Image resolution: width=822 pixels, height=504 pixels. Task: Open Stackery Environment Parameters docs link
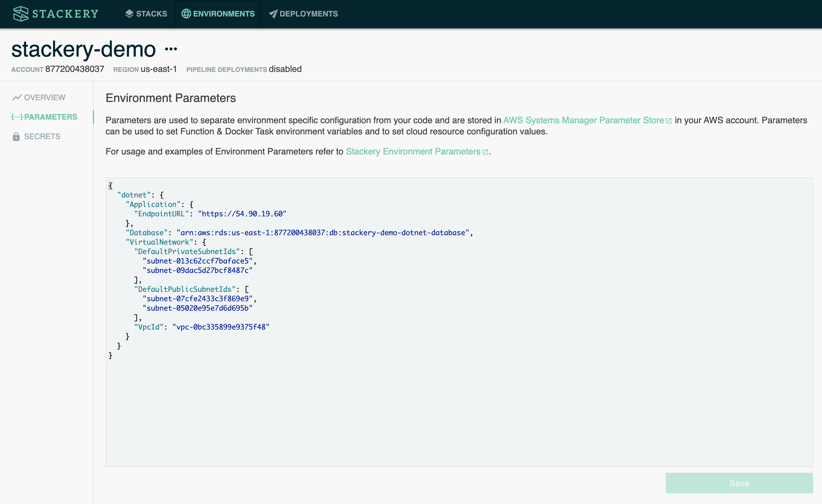click(413, 151)
